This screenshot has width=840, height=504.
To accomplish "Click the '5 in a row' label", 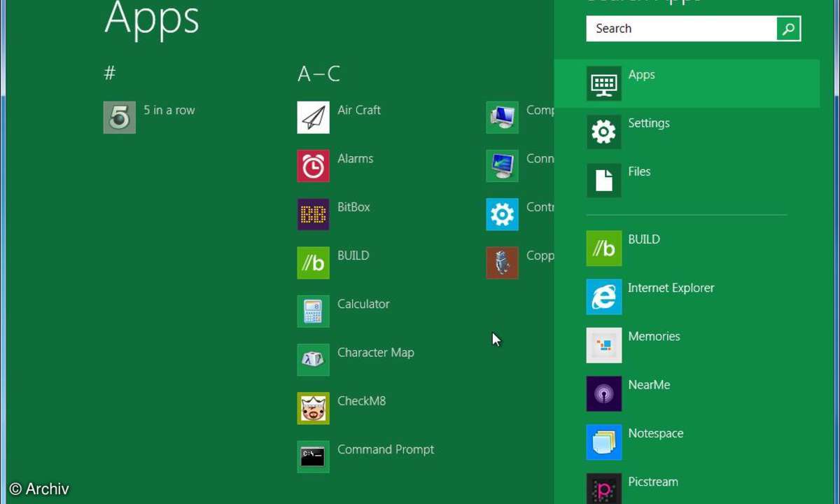I will tap(169, 110).
